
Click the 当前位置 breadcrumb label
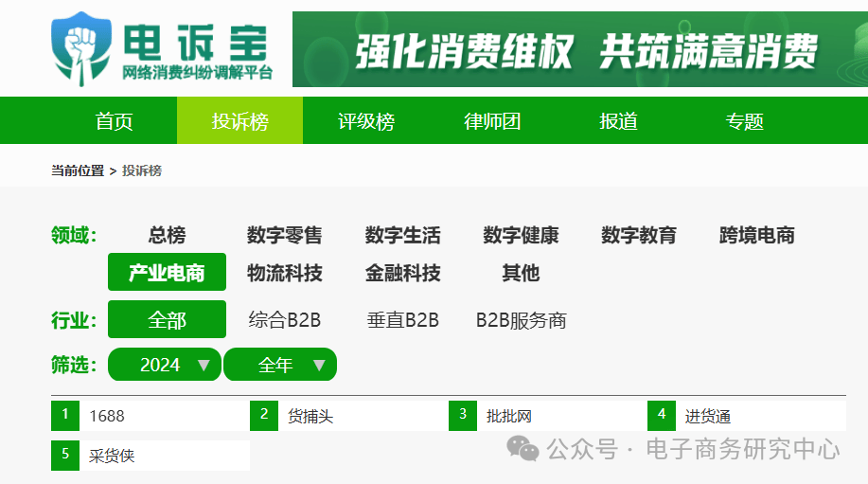78,170
